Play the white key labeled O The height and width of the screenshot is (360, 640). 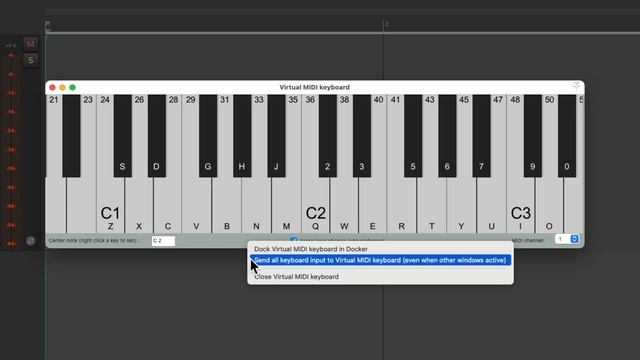[x=549, y=206]
